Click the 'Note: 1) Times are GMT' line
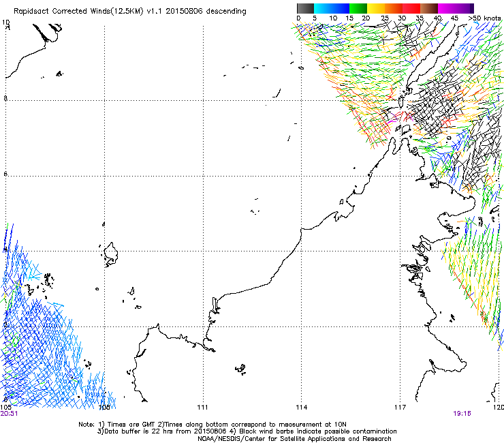The width and height of the screenshot is (504, 443). pos(116,425)
